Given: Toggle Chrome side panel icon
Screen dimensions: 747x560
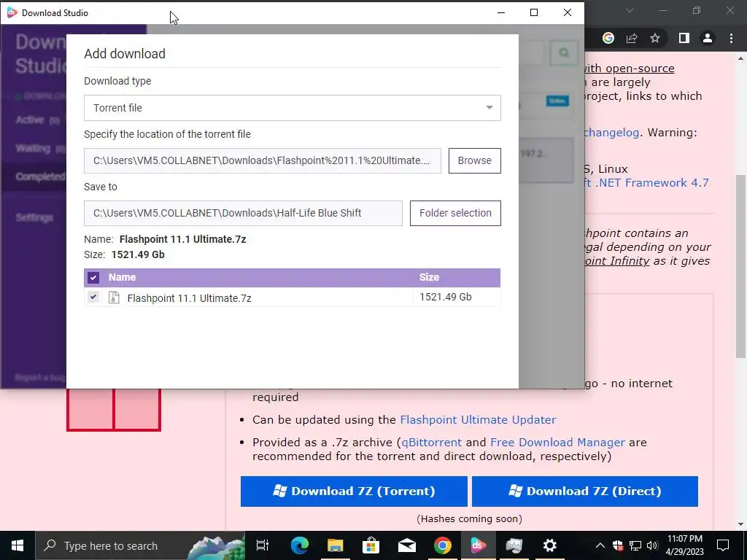Looking at the screenshot, I should point(684,38).
